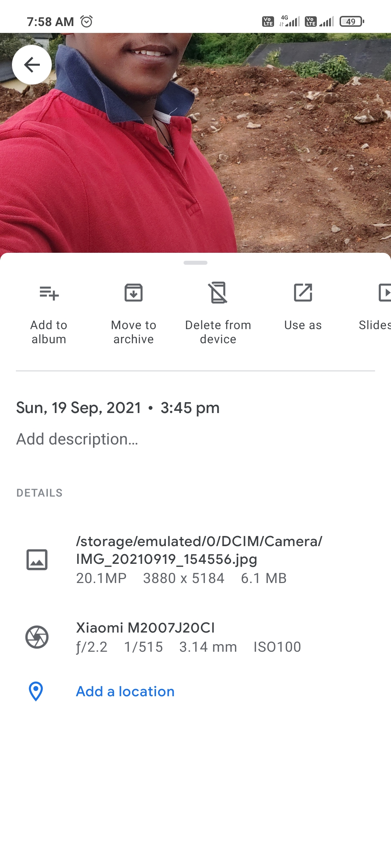Tap the camera aperture icon

click(37, 637)
